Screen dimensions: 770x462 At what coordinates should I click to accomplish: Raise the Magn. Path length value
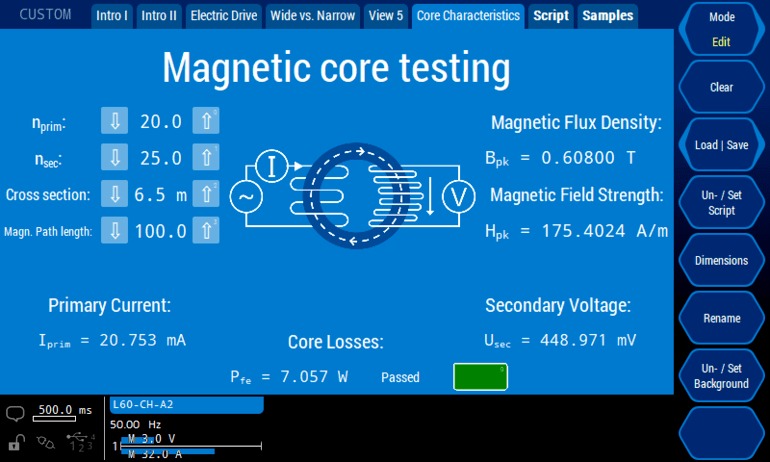[205, 231]
